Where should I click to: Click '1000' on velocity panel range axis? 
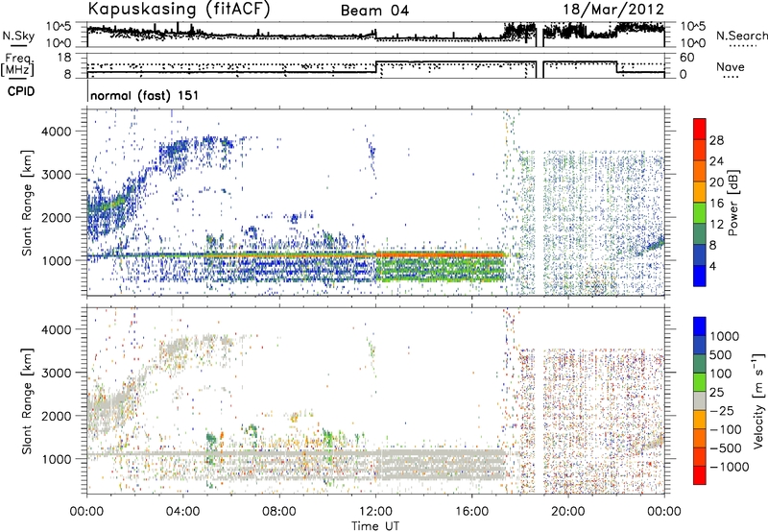point(58,459)
